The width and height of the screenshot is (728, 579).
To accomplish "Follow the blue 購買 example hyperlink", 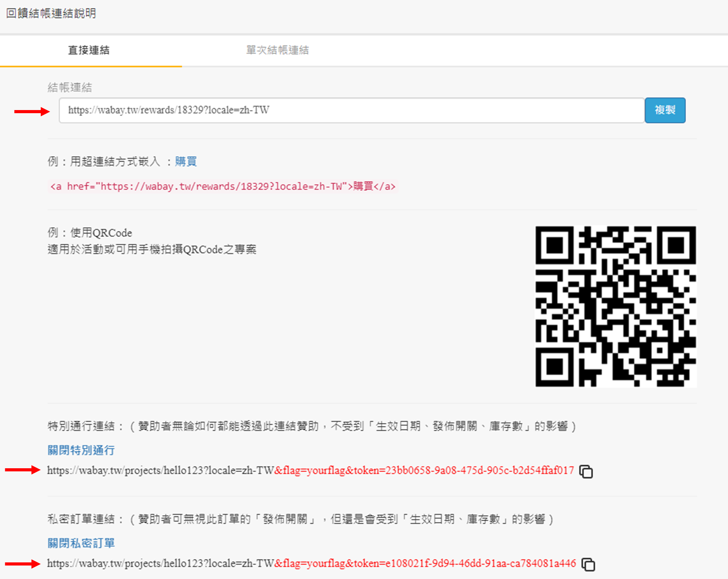I will (186, 162).
